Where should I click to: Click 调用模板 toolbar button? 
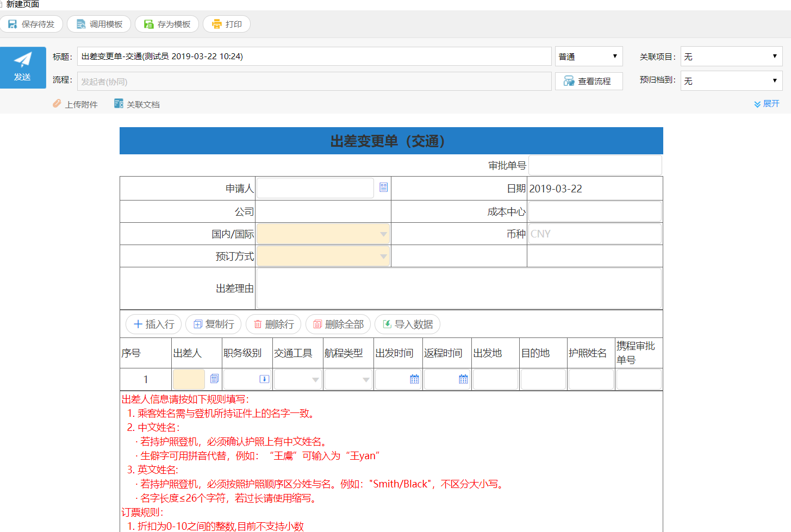click(99, 24)
